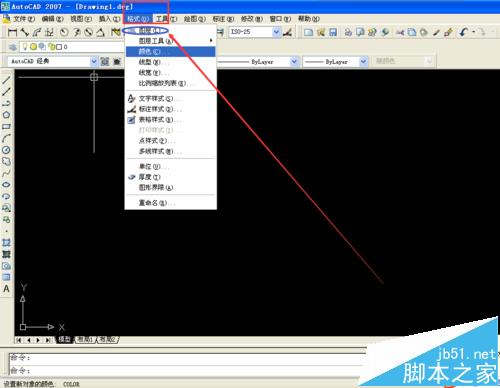Choose 图层 from the Format menu

pyautogui.click(x=170, y=31)
